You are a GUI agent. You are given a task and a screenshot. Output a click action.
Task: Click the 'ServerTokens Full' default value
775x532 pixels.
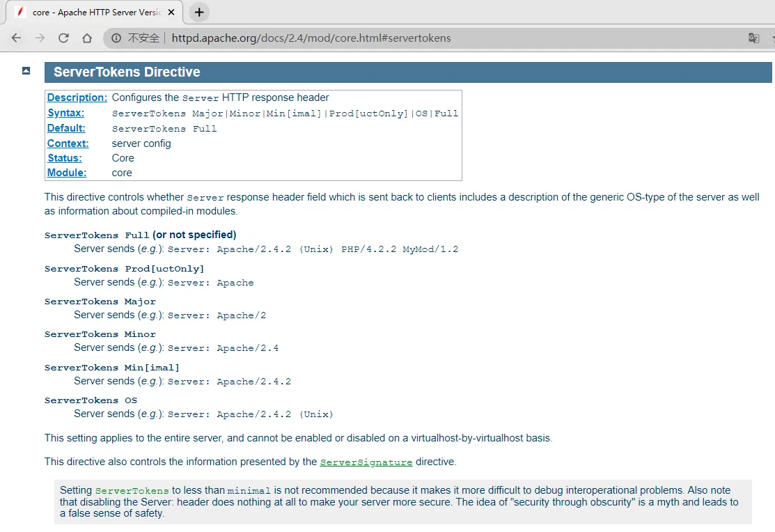(x=164, y=129)
